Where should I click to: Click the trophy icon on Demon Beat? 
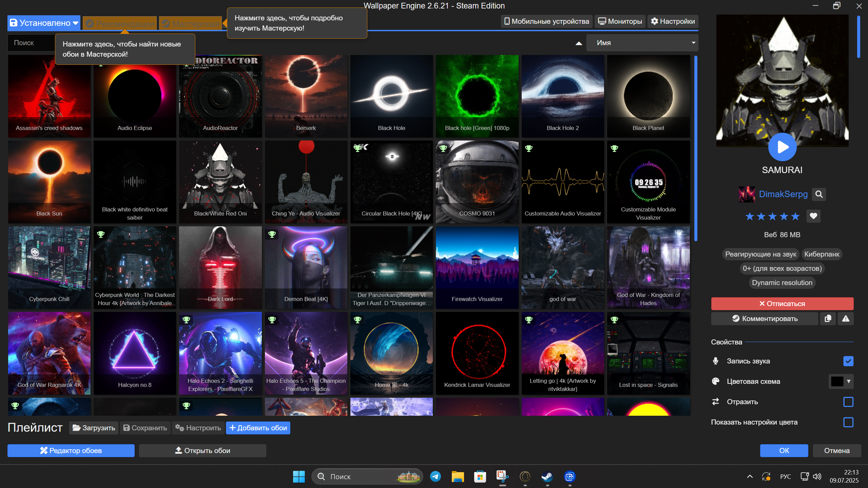(272, 234)
